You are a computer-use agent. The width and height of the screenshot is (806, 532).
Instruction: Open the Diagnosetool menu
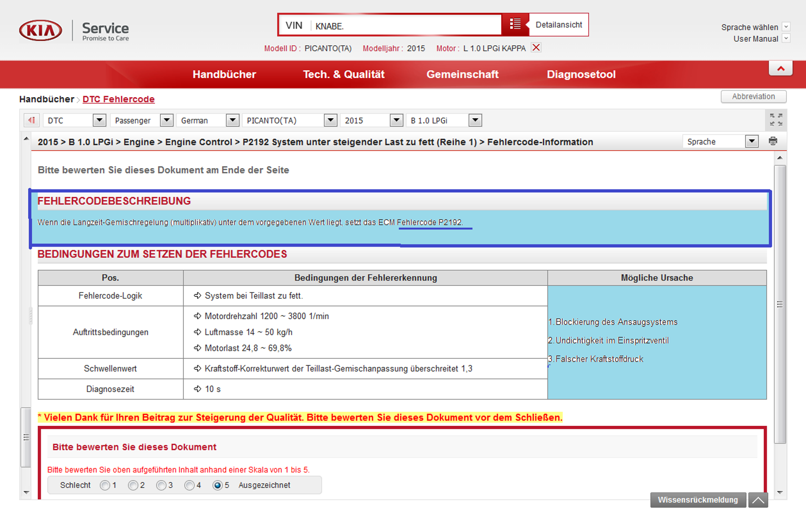(581, 74)
